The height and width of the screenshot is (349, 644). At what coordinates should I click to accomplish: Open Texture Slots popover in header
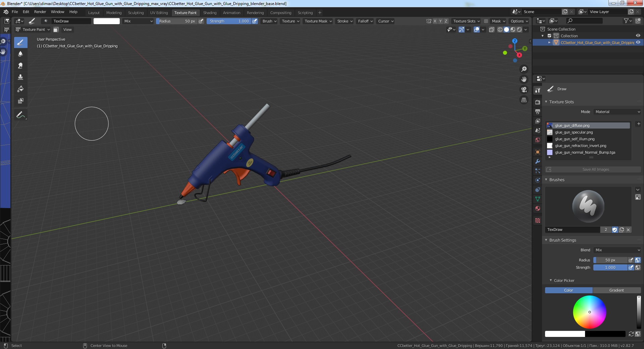(x=466, y=21)
